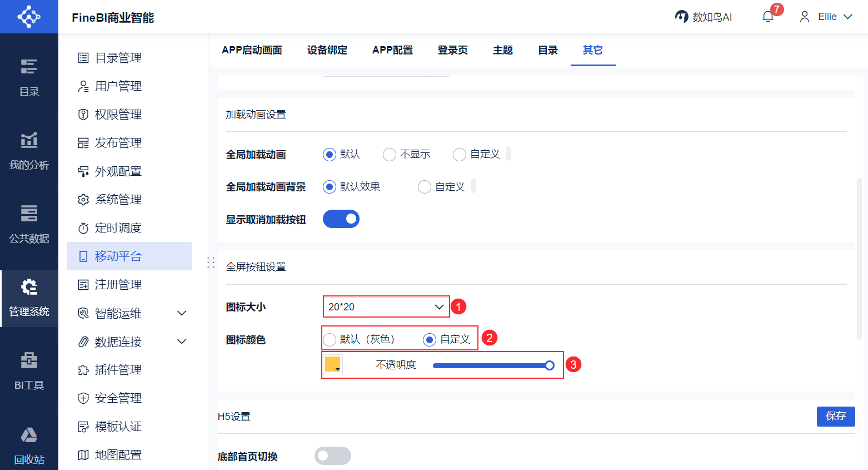Open 我的分析 in the left sidebar

point(29,150)
